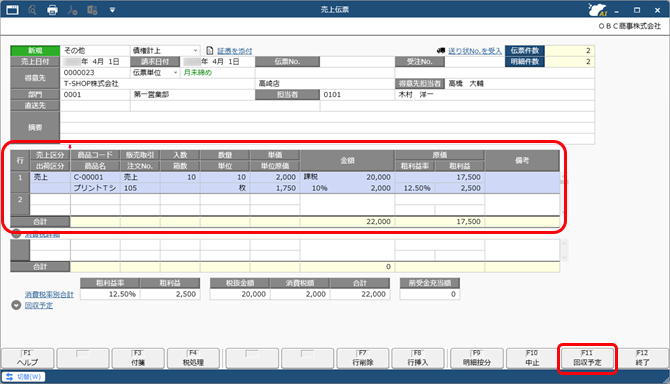Click the F1 ヘルプ button
This screenshot has height=384, width=670.
tap(28, 358)
